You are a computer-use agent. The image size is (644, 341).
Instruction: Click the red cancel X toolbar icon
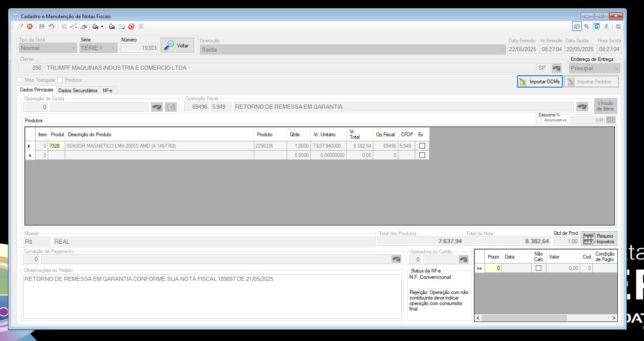[30, 26]
